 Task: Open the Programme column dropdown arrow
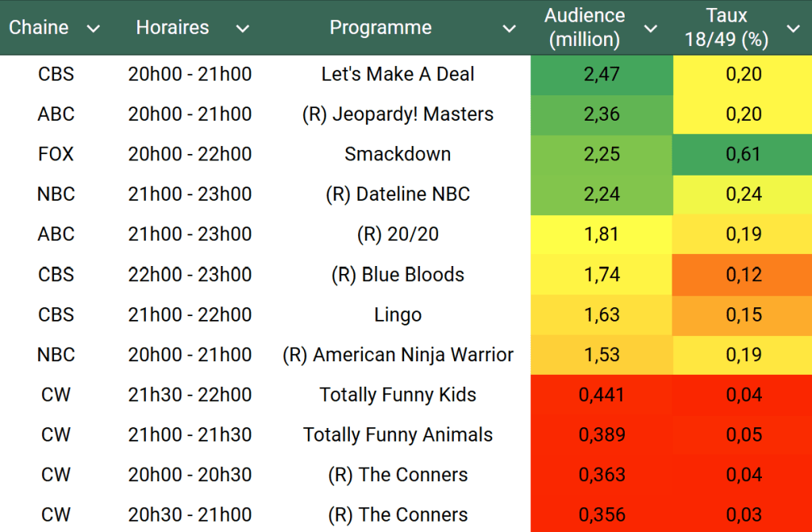[509, 29]
